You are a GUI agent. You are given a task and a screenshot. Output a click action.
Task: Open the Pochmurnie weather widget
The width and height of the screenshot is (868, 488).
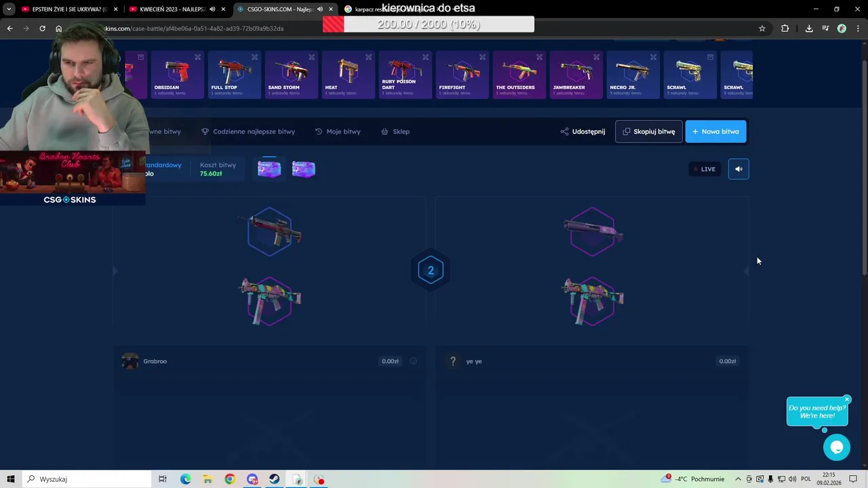coord(693,479)
